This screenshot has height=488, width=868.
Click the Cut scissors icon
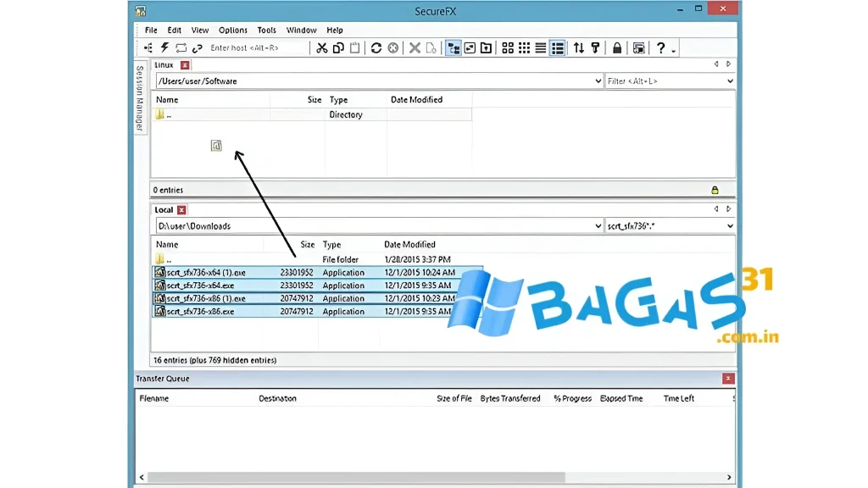tap(321, 48)
